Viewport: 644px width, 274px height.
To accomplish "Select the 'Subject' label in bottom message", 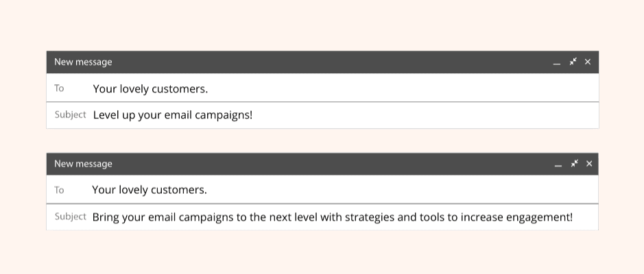I will [x=70, y=216].
